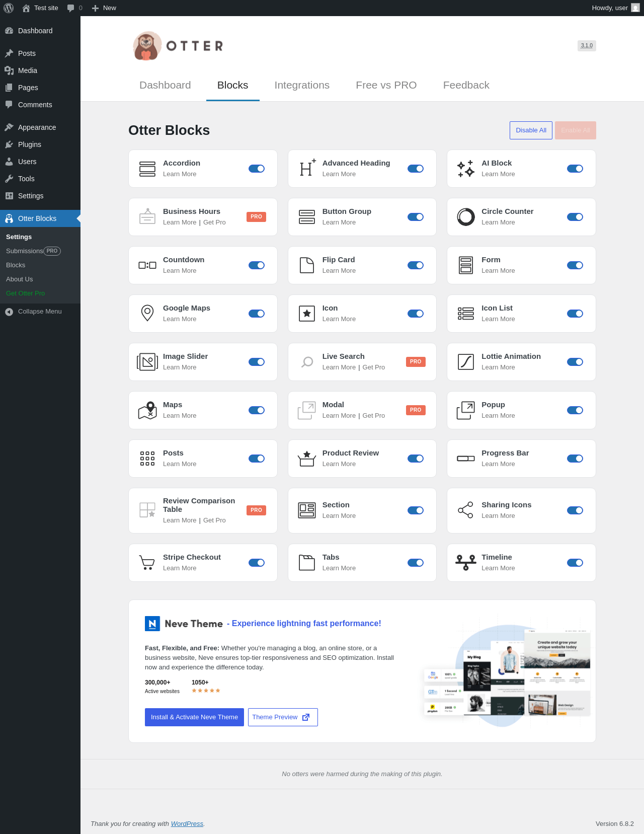Open the New content menu in admin bar
This screenshot has height=834, width=644.
click(104, 8)
